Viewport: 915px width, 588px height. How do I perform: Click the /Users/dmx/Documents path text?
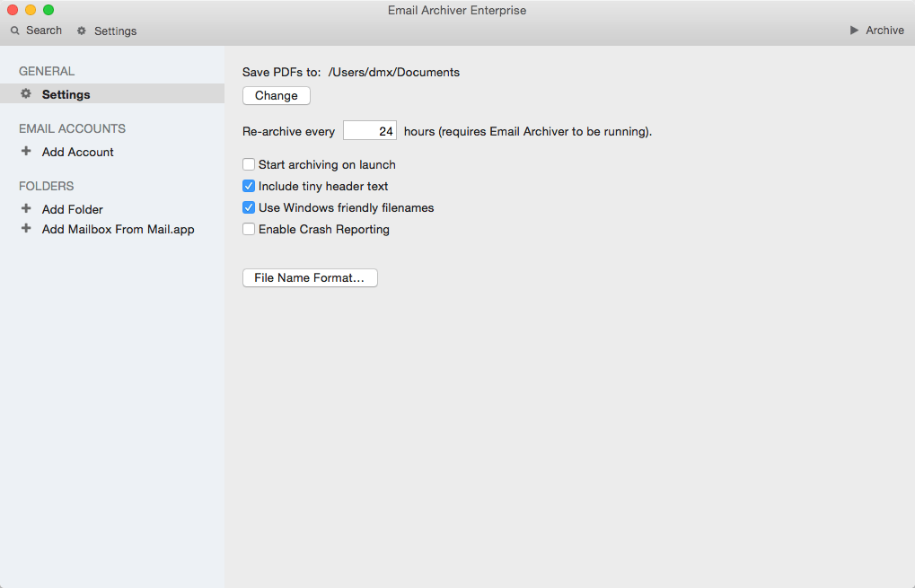(x=394, y=73)
